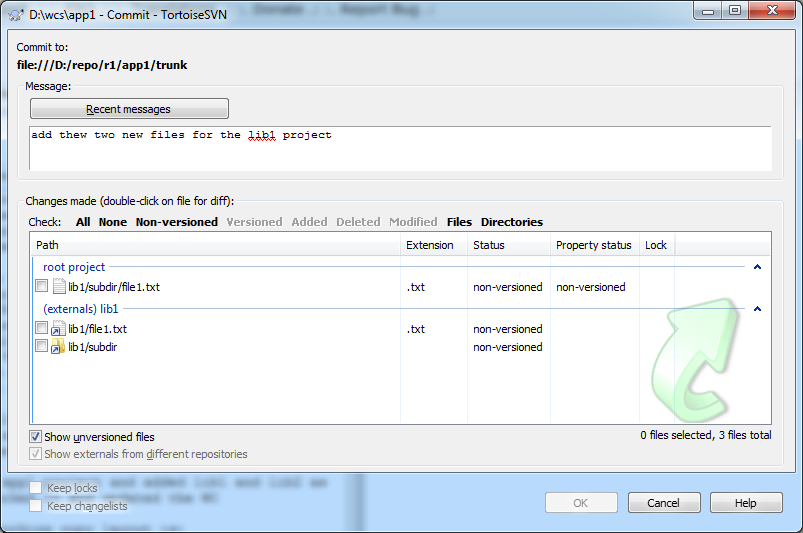Maximize the Commit dialog window
The width and height of the screenshot is (803, 533).
tap(735, 11)
